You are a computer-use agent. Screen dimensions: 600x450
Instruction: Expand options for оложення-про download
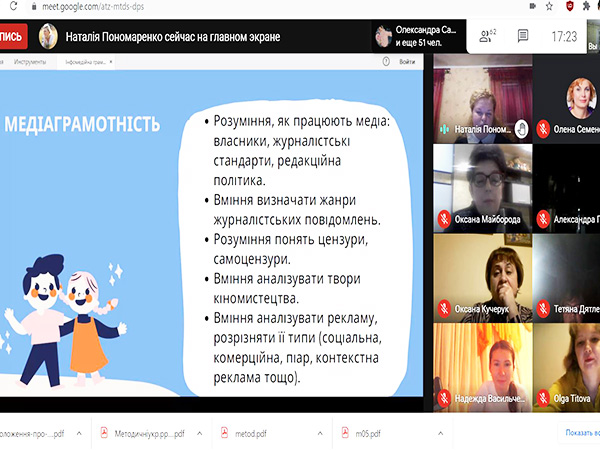pyautogui.click(x=79, y=434)
